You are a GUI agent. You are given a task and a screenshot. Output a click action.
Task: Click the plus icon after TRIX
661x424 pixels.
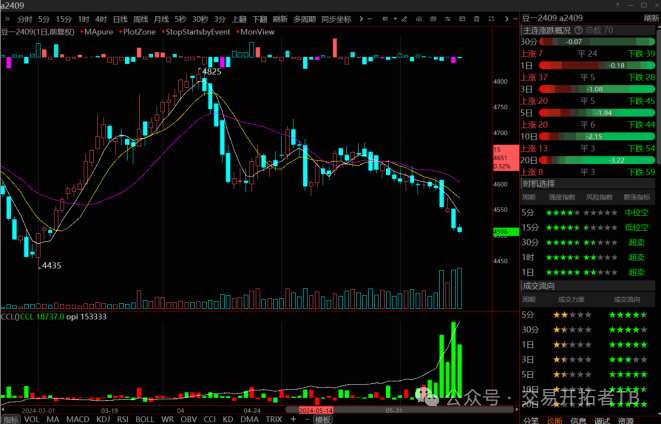pos(293,419)
